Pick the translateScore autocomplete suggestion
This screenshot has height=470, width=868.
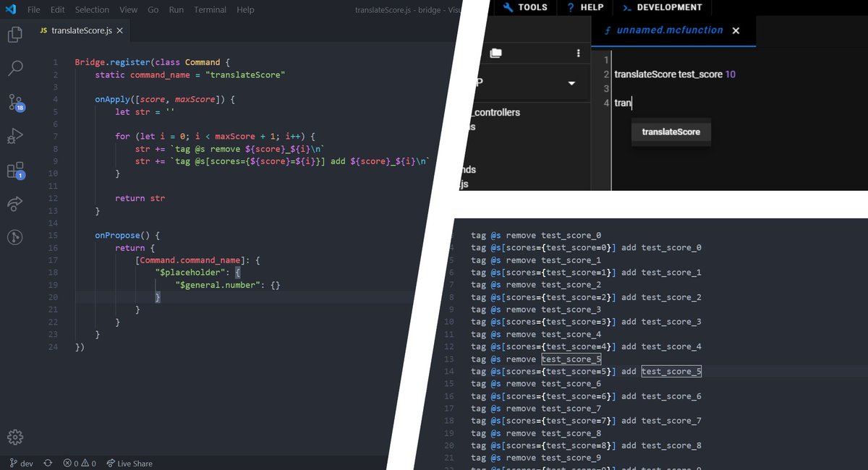[671, 132]
